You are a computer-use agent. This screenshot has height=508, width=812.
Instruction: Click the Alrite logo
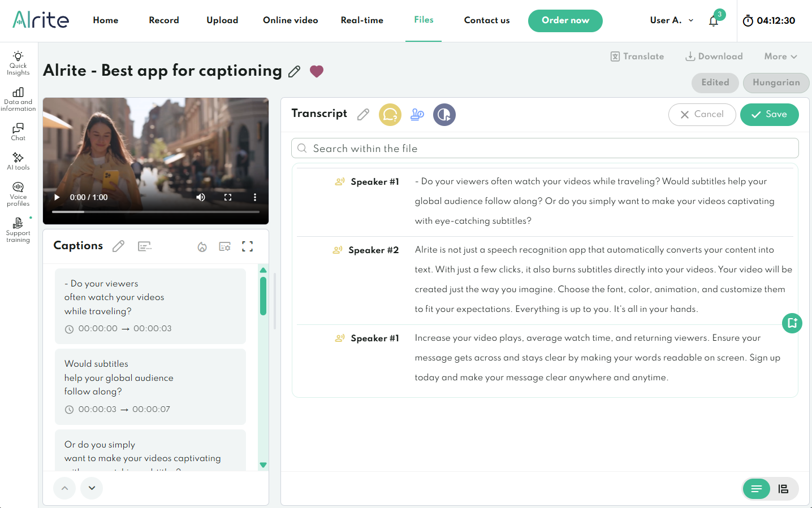tap(41, 20)
